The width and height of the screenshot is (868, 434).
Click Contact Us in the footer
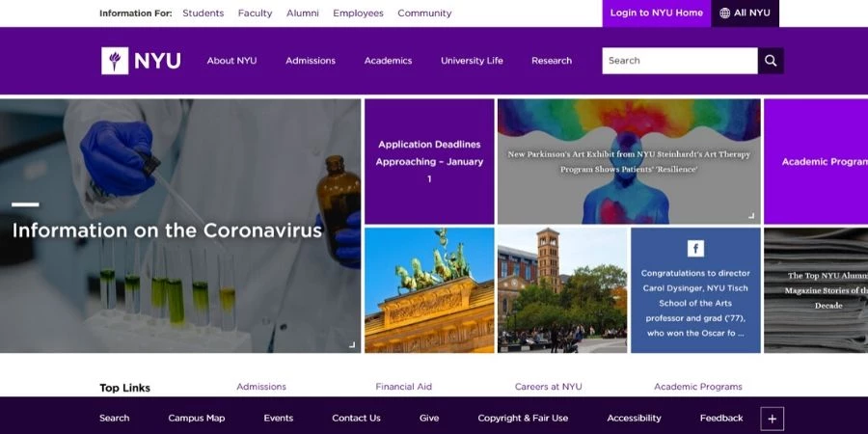[357, 418]
